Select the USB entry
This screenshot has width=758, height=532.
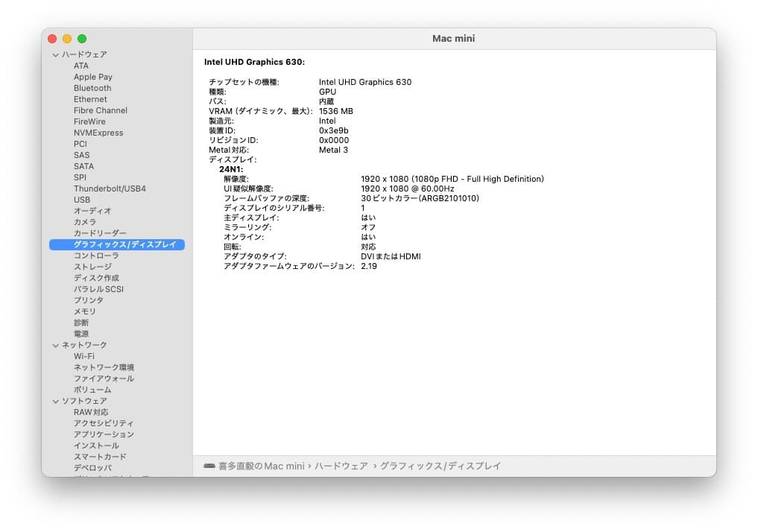pyautogui.click(x=80, y=199)
